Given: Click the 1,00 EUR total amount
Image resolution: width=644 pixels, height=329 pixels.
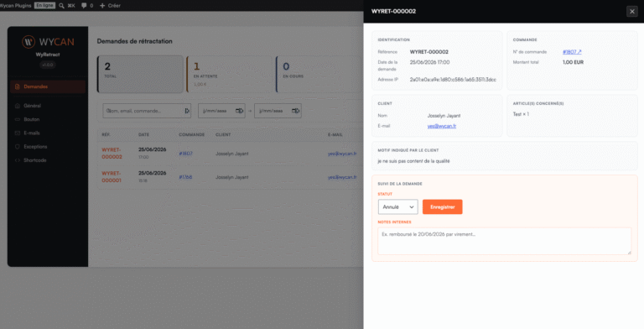Looking at the screenshot, I should (573, 62).
